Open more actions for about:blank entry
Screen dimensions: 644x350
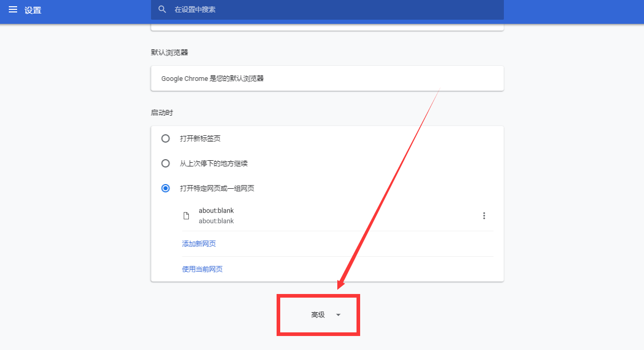coord(484,216)
